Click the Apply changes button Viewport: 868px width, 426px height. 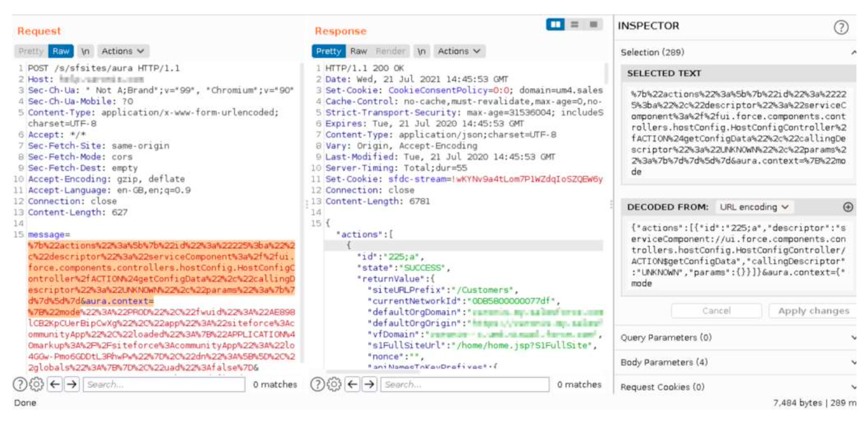click(x=813, y=311)
